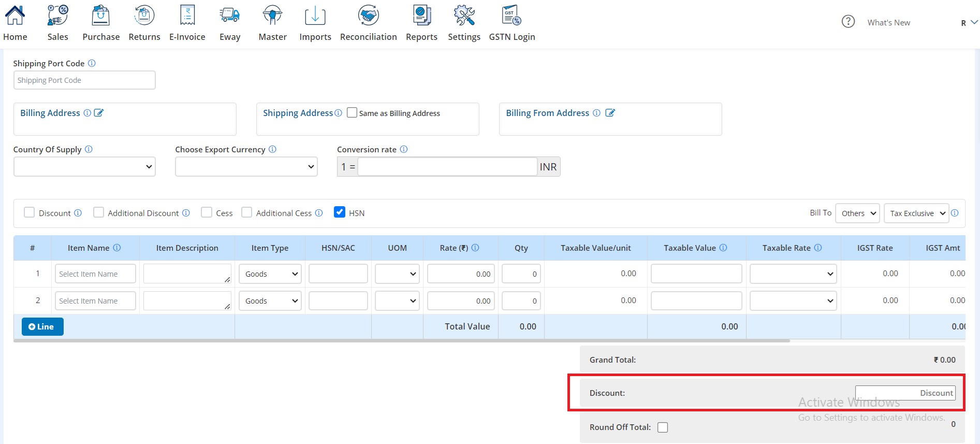Open the Returns module icon
The height and width of the screenshot is (444, 980).
(144, 16)
